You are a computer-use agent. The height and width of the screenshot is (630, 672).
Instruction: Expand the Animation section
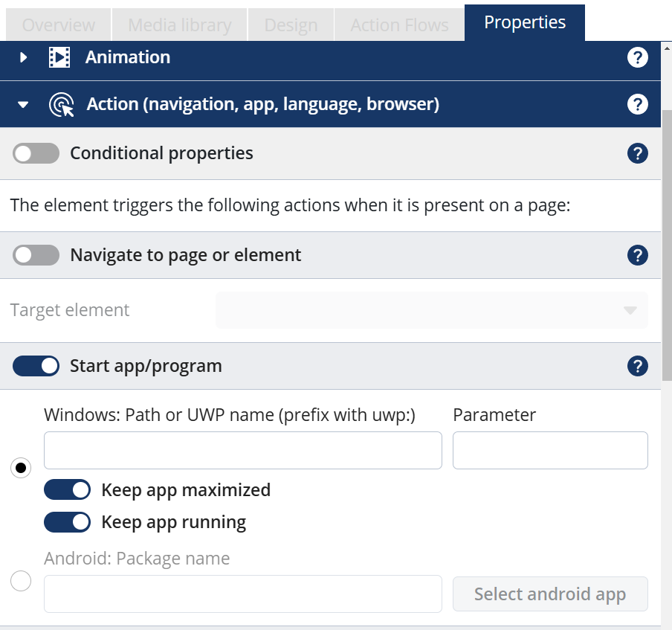click(22, 57)
